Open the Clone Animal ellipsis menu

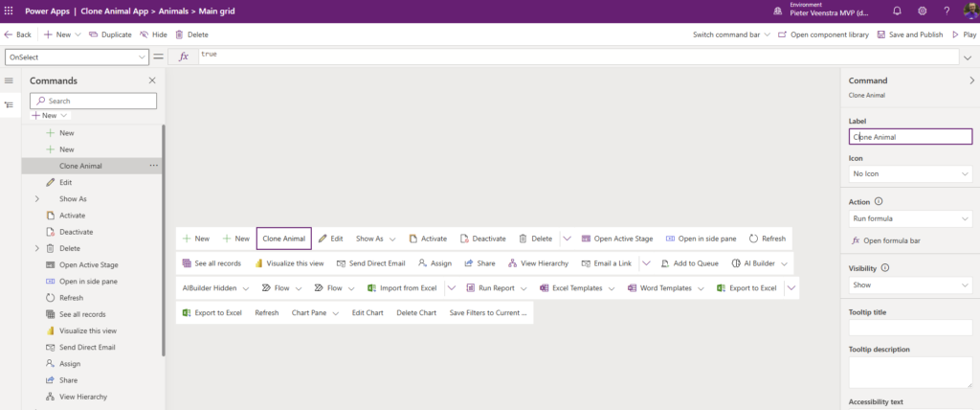coord(154,166)
